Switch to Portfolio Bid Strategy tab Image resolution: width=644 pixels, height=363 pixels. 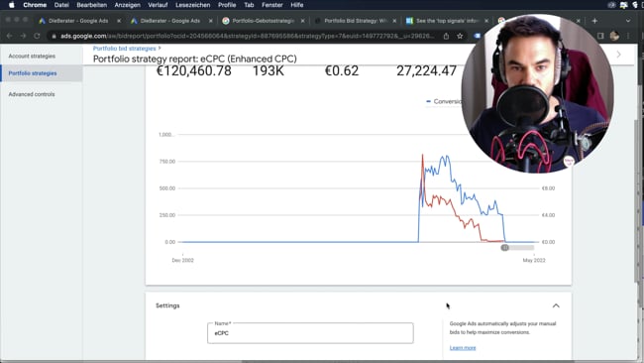[x=356, y=21]
